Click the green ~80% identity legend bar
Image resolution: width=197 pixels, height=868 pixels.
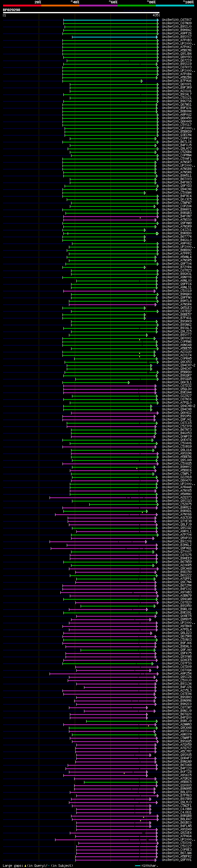pyautogui.click(x=137, y=6)
